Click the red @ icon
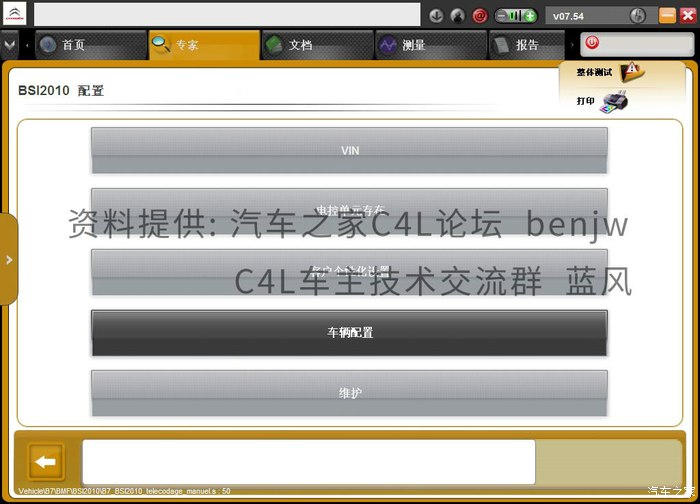This screenshot has width=700, height=504. point(479,16)
